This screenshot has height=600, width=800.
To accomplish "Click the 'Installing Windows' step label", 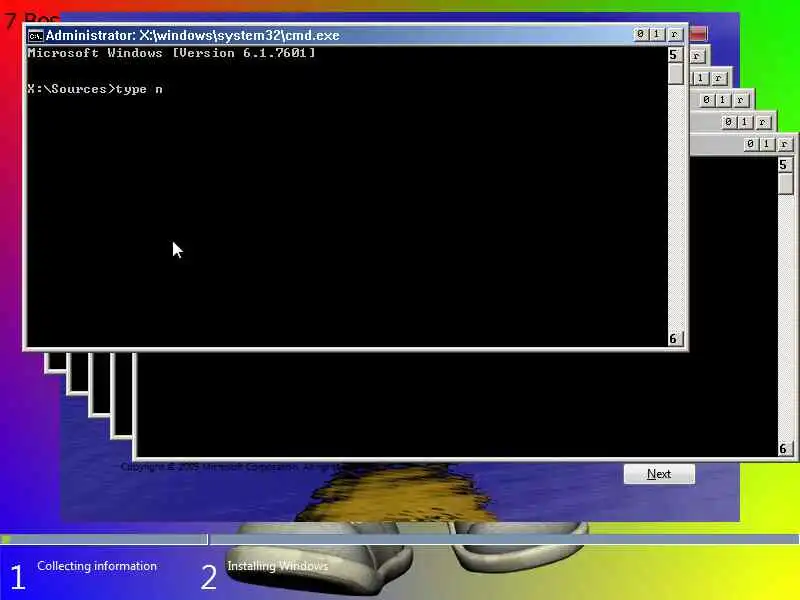I will click(x=278, y=566).
